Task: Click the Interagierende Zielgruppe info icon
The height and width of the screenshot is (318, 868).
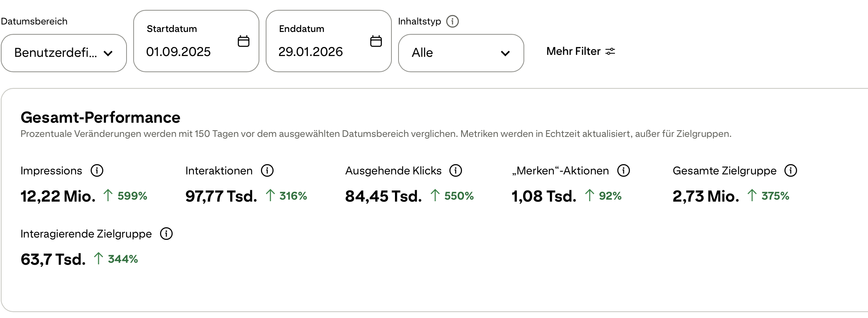Action: (x=166, y=234)
